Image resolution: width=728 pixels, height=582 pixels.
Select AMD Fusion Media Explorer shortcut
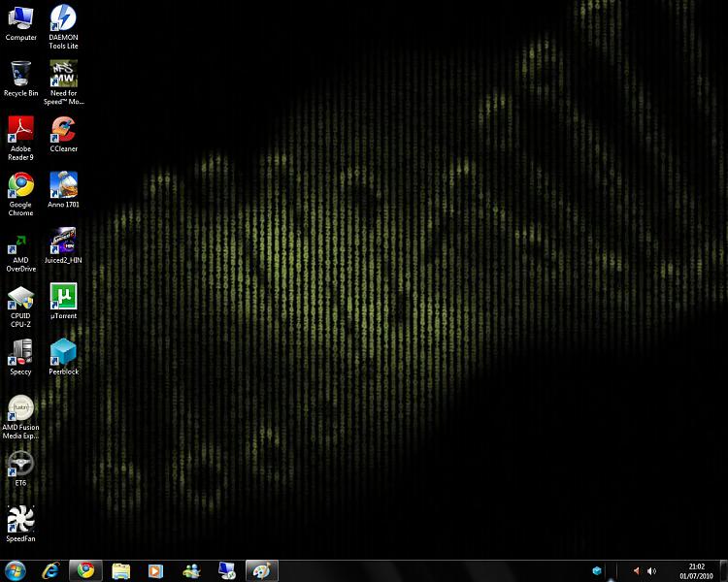pos(21,417)
